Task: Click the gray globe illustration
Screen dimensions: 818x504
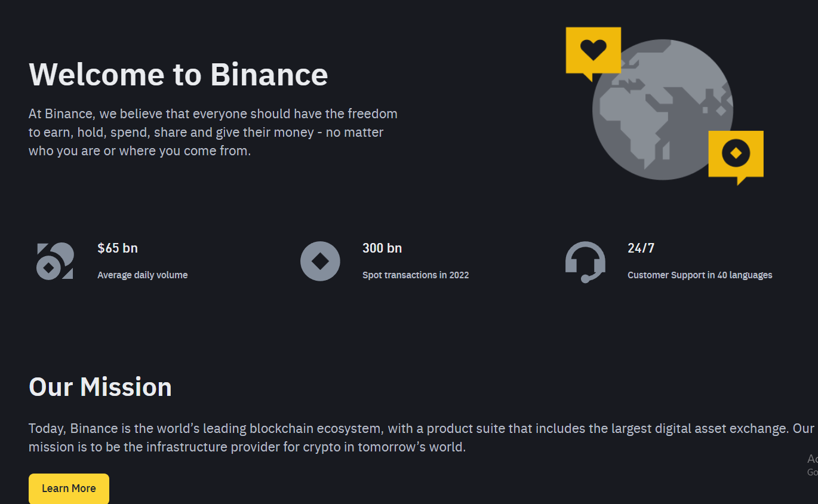Action: (662, 109)
